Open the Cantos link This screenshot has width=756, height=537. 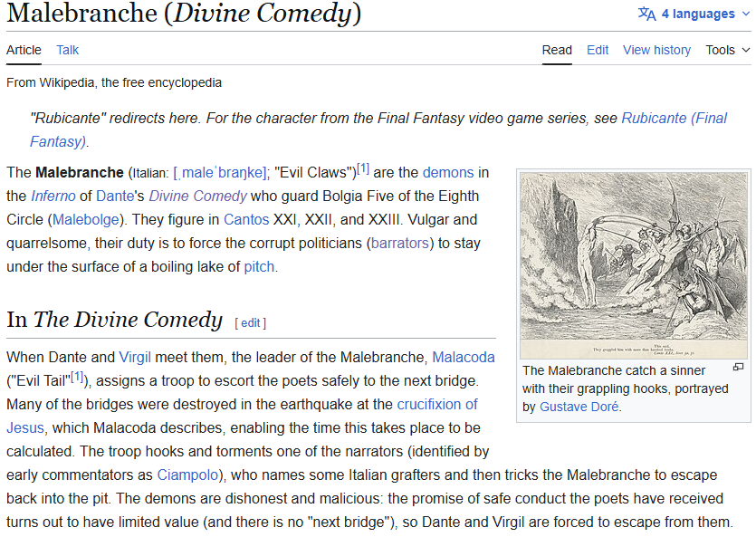tap(246, 220)
